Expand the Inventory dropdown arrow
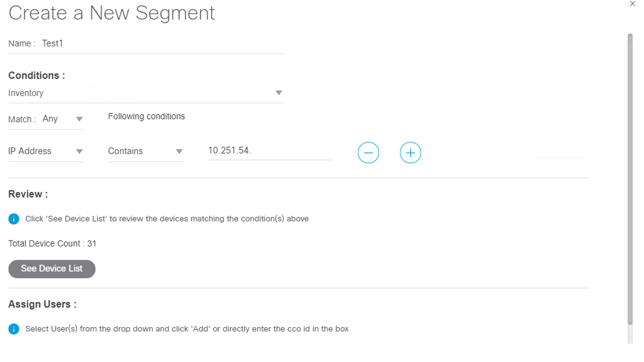Screen dimensions: 644x362 click(x=279, y=93)
